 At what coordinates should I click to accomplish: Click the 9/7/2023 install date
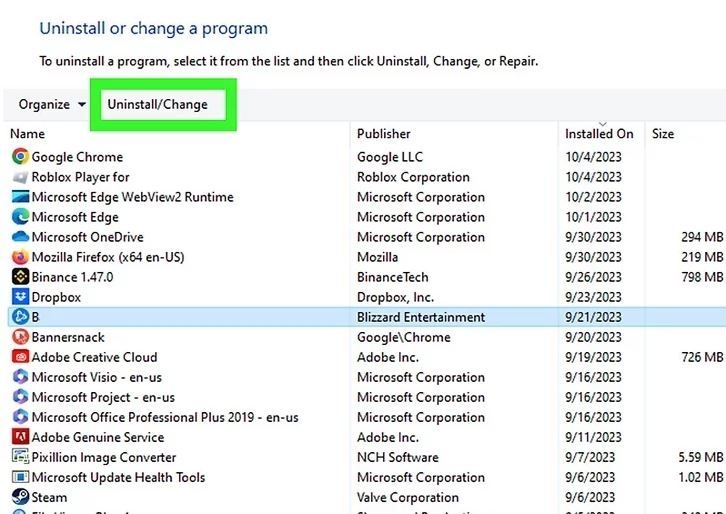(590, 458)
